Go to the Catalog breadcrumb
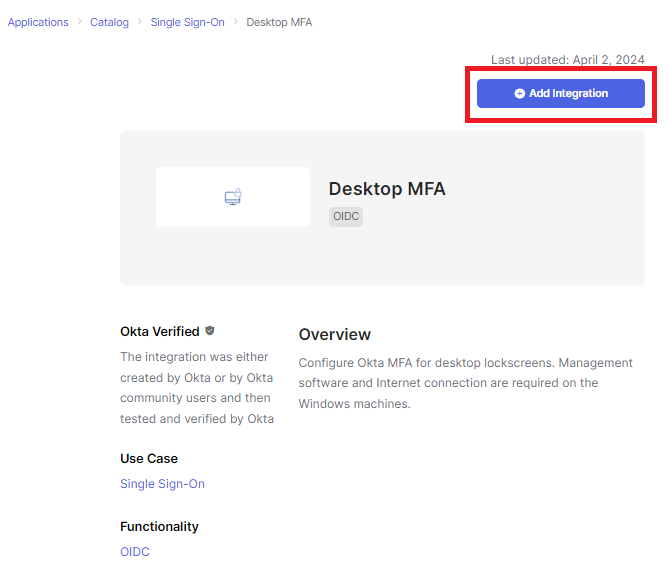 109,22
